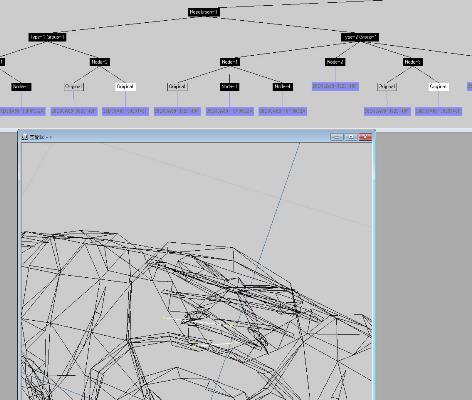This screenshot has height=400, width=472.
Task: Click the black Node under Type 1 Group
Action: 100,62
